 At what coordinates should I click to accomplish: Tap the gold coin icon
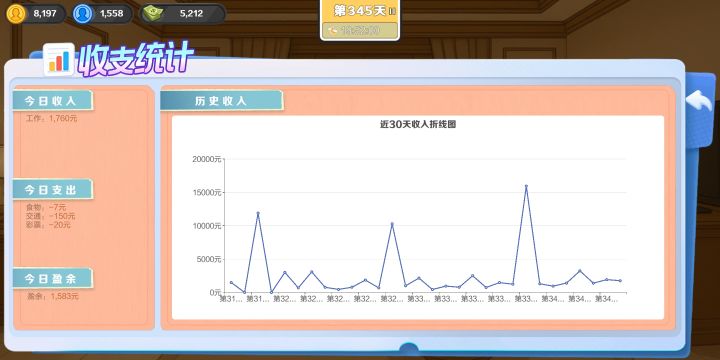click(x=16, y=14)
